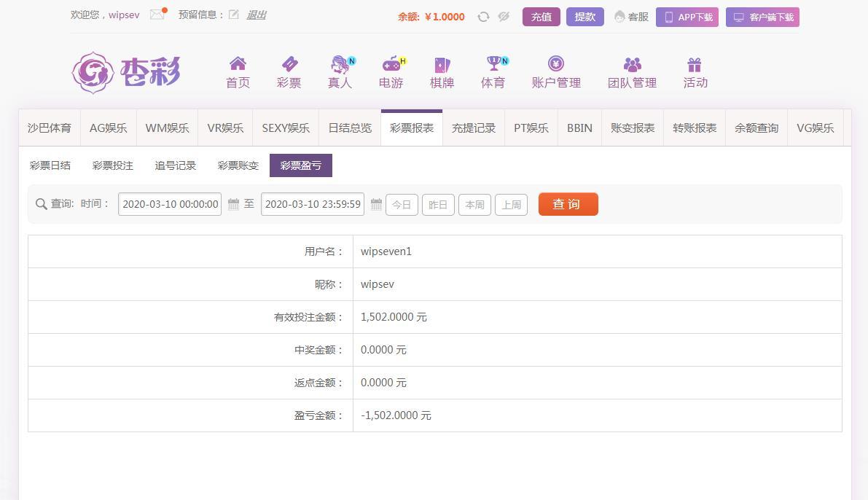Open 棋牌 card games section
Screen dimensions: 868x500
442,72
